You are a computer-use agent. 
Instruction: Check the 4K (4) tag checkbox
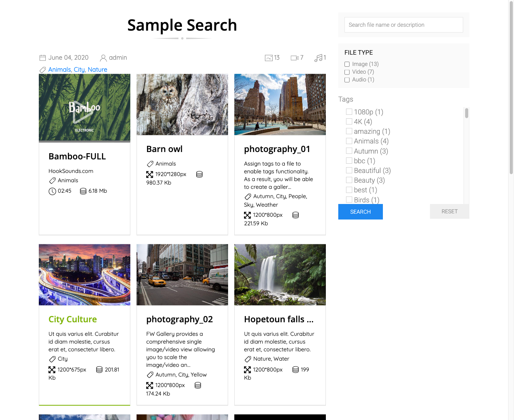tap(349, 121)
